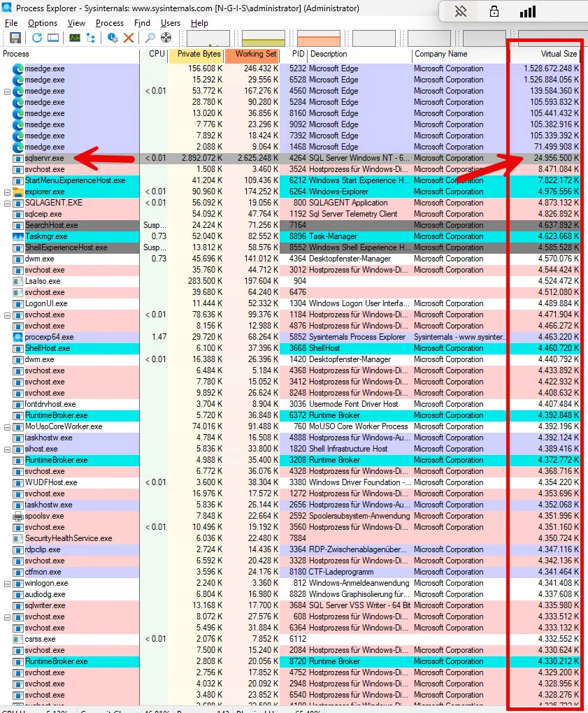
Task: Click the ctfmon.exe process icon
Action: (x=17, y=572)
